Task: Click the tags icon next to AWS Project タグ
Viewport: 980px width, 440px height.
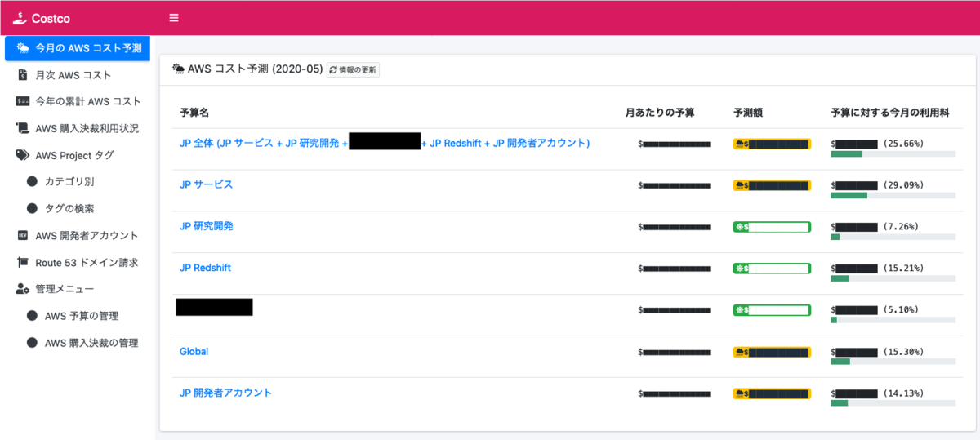Action: [23, 155]
